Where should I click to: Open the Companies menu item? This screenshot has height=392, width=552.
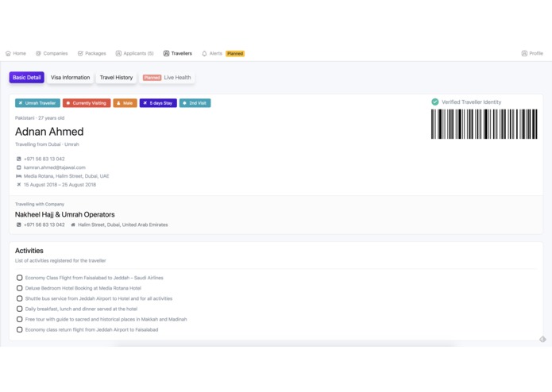pyautogui.click(x=52, y=53)
